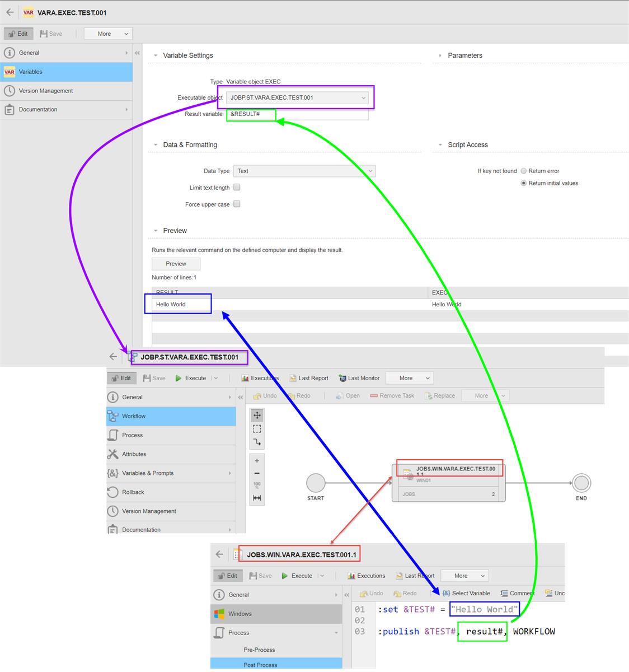Open the Data Type dropdown showing Text

[304, 171]
